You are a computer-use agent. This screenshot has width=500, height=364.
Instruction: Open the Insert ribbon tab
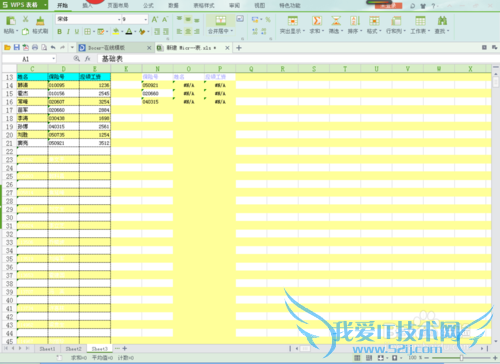click(x=87, y=5)
